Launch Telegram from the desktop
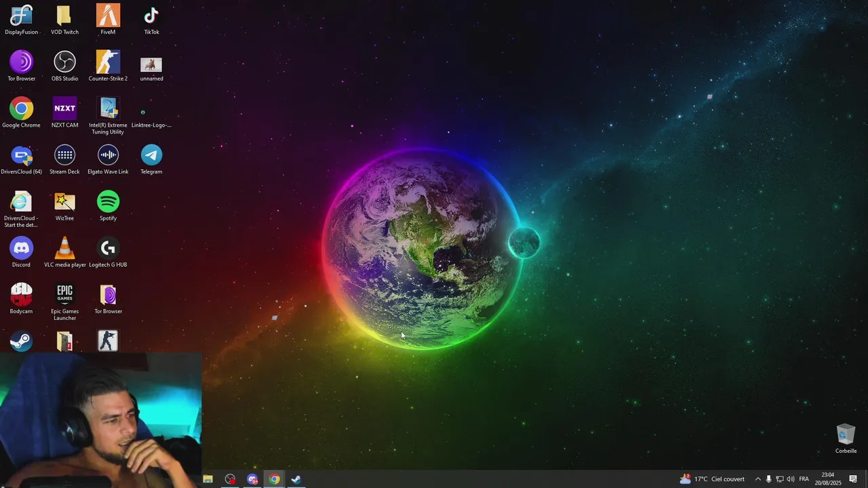Screen dimensions: 868x488 click(x=151, y=160)
